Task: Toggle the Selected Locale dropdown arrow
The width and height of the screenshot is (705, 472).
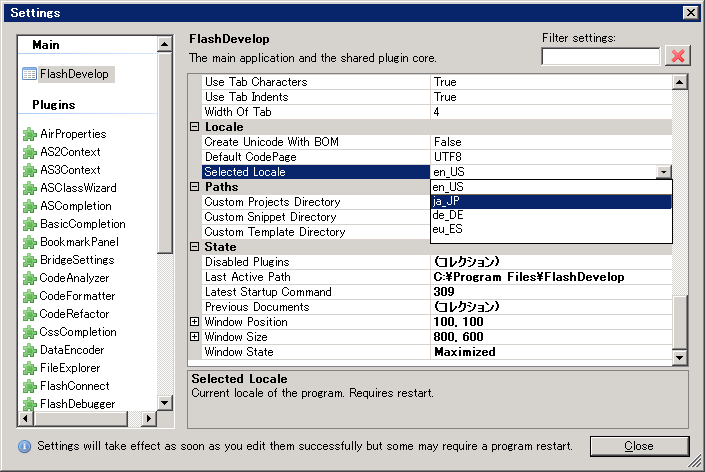Action: pyautogui.click(x=664, y=172)
